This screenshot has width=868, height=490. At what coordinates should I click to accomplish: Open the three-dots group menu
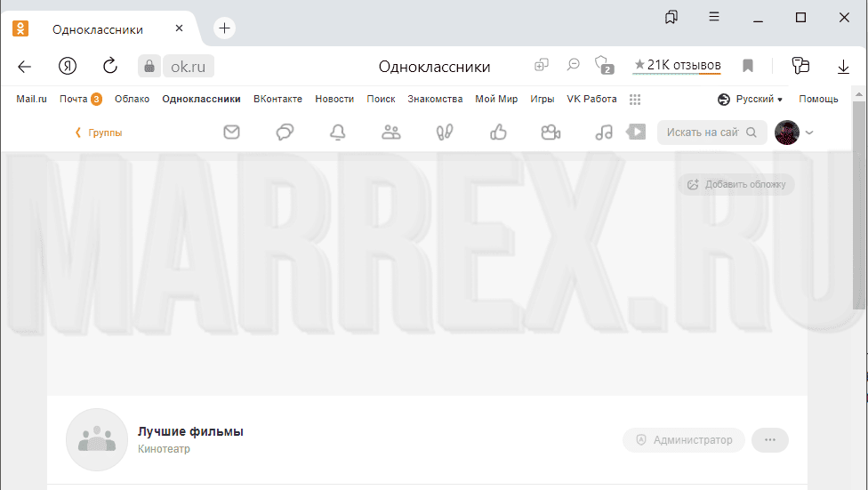point(770,440)
